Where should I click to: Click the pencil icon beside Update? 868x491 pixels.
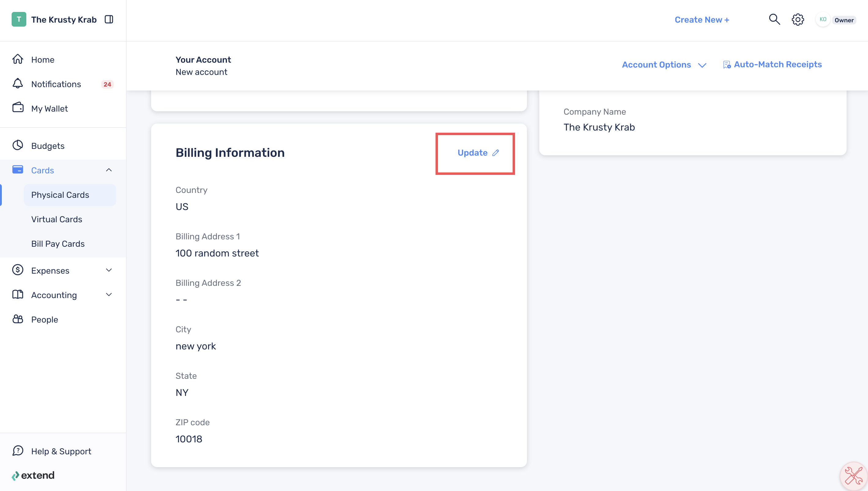pyautogui.click(x=495, y=153)
